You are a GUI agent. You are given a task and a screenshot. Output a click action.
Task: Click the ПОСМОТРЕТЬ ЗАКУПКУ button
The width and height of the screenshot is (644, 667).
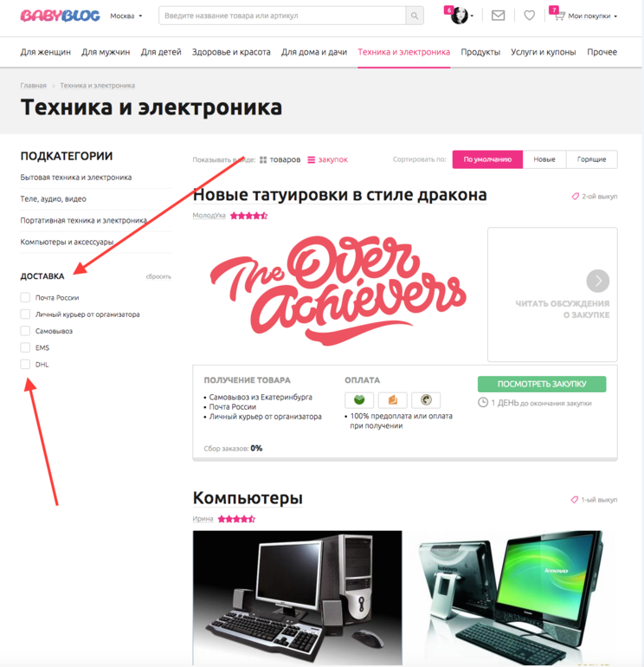pyautogui.click(x=542, y=384)
